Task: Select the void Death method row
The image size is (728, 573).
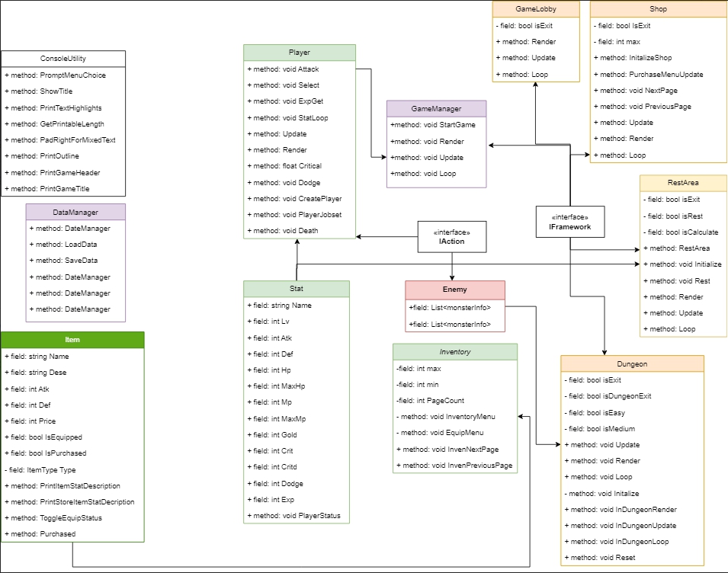Action: (x=300, y=231)
